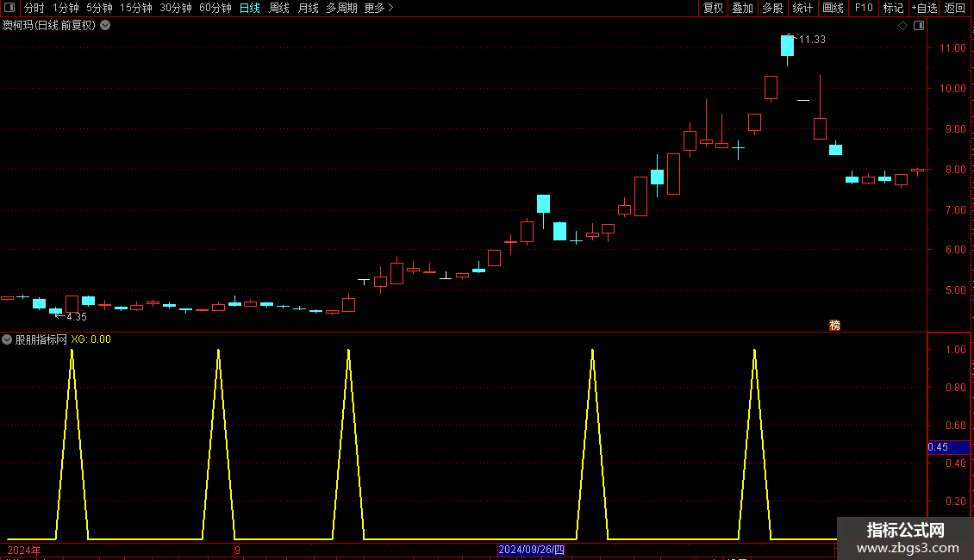This screenshot has width=974, height=560.
Task: Click the 榜 ranking marker icon
Action: (x=835, y=326)
